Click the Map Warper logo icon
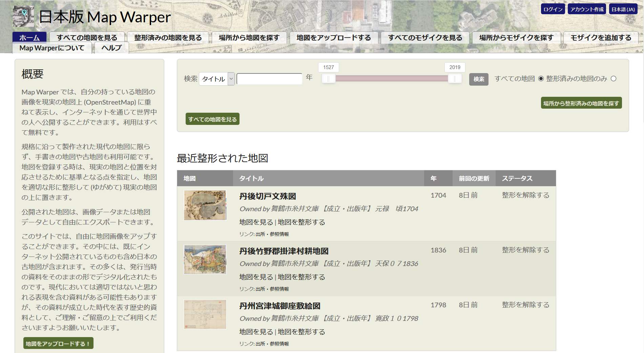 (x=23, y=16)
